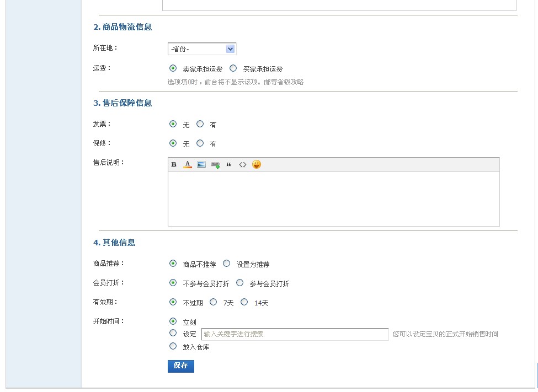Insert an image into the 售后说明 field
Image resolution: width=538 pixels, height=392 pixels.
(201, 164)
